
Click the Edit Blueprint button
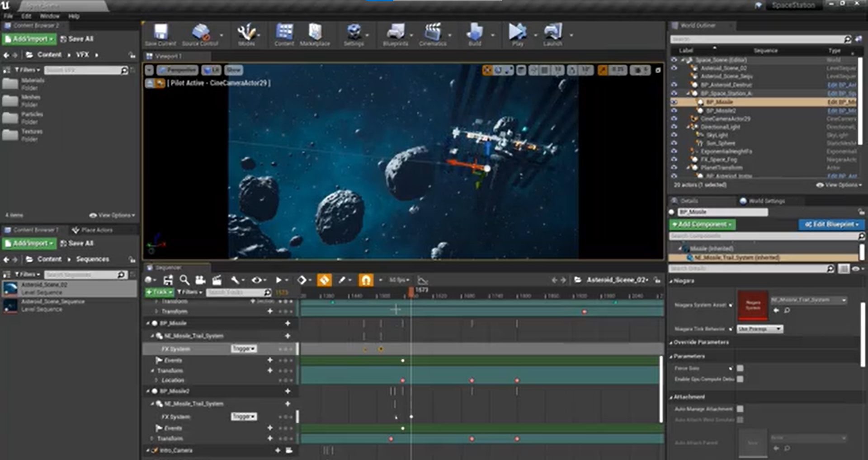coord(830,224)
